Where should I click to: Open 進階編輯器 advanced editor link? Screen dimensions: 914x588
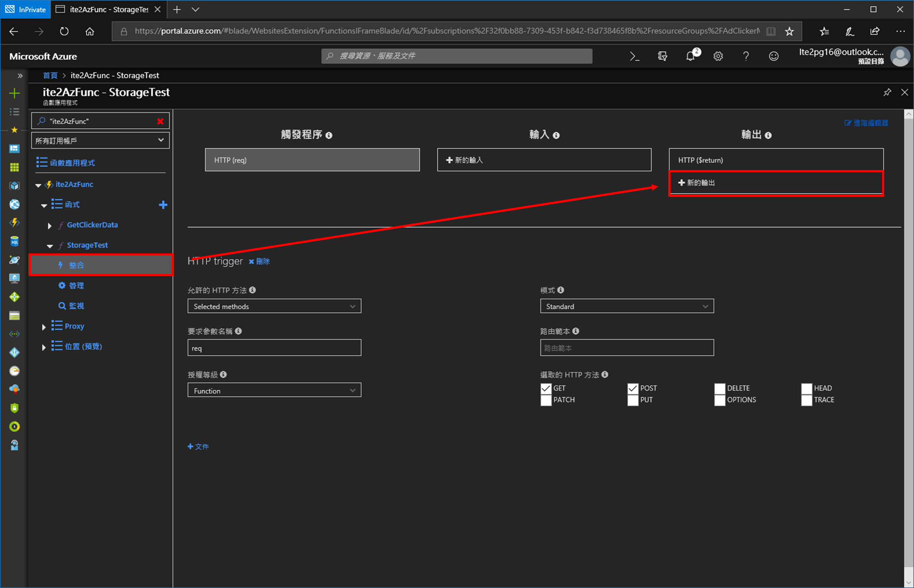(866, 123)
